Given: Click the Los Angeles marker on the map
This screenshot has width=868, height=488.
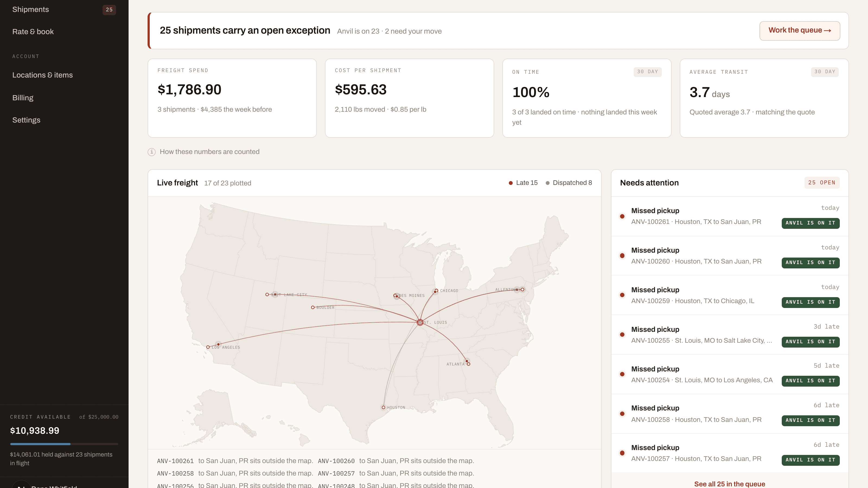Looking at the screenshot, I should coord(208,347).
